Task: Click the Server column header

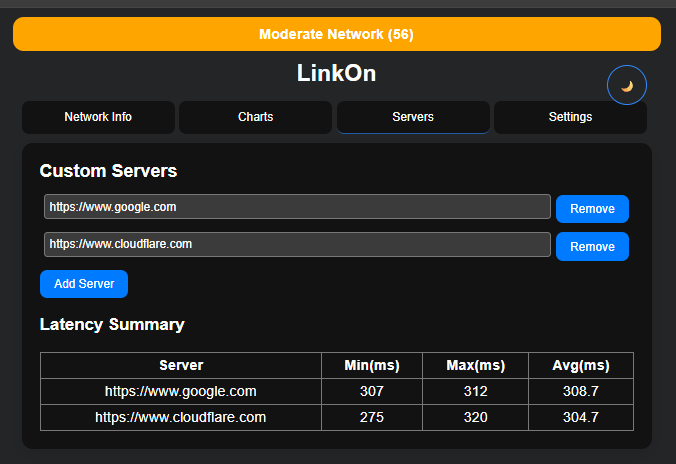Action: 181,365
